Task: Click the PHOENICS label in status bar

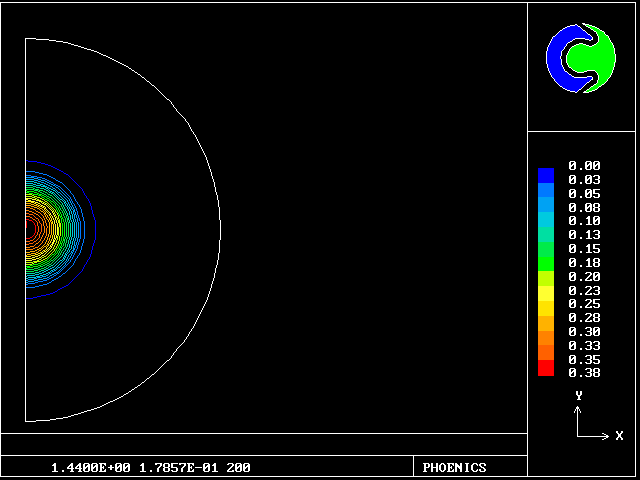Action: point(454,468)
